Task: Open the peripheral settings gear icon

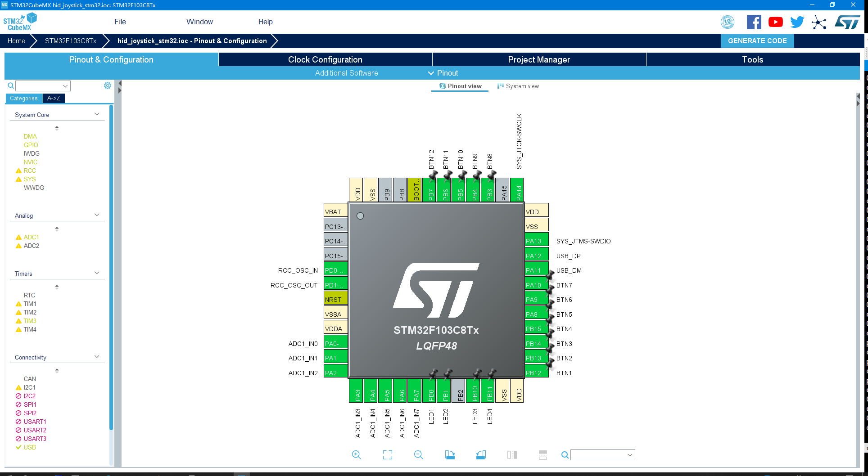Action: pos(108,85)
